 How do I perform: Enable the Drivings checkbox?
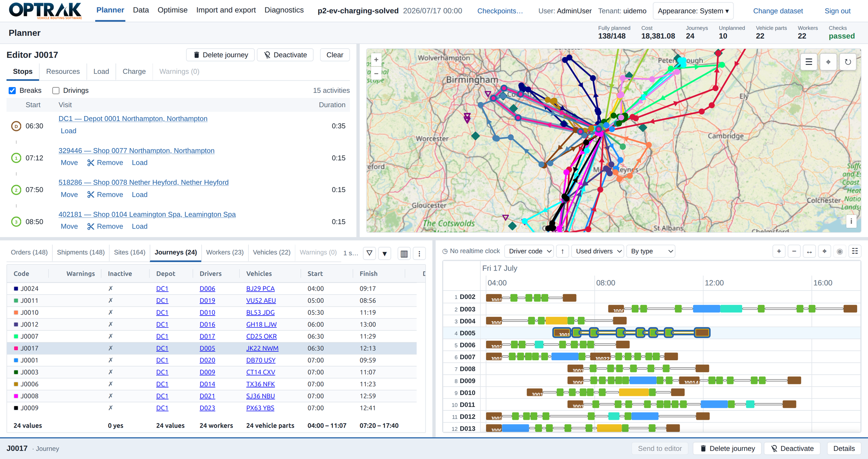click(56, 91)
